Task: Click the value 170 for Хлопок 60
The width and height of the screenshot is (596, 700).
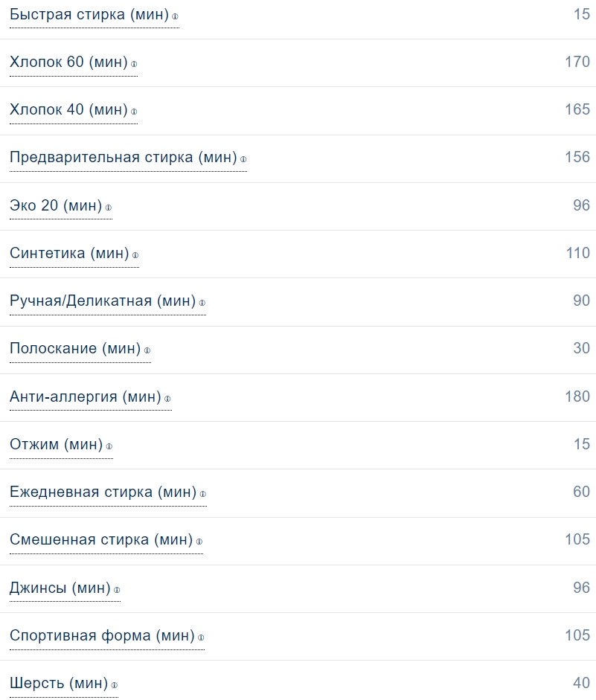Action: pyautogui.click(x=577, y=62)
